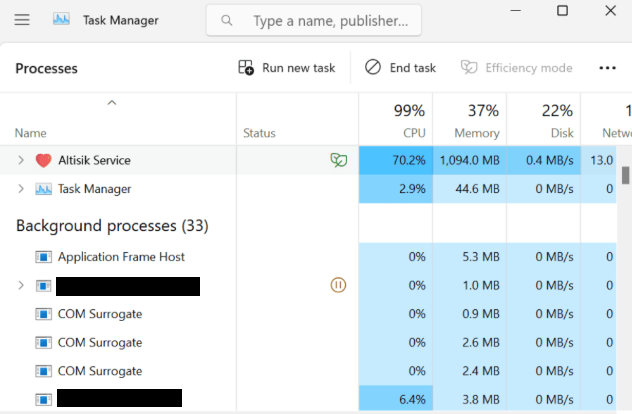Image resolution: width=632 pixels, height=414 pixels.
Task: Click the suspended pause status icon
Action: 338,285
